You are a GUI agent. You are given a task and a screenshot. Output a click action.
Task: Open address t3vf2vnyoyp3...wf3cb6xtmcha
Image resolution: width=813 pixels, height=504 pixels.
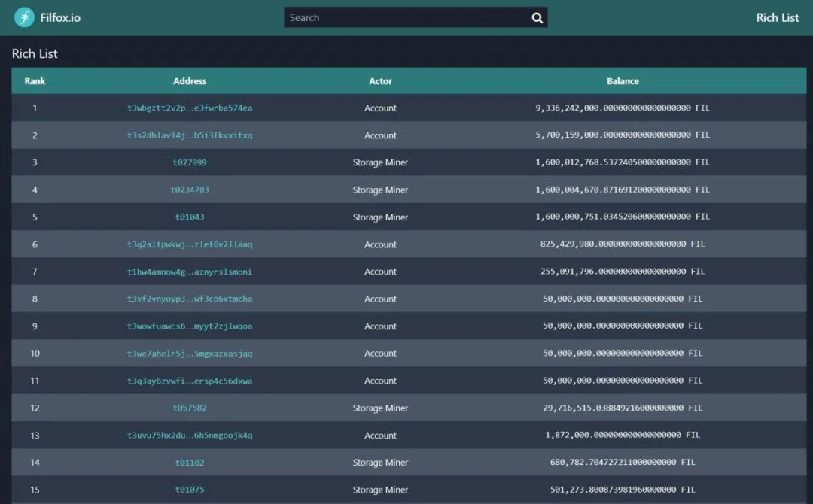pyautogui.click(x=190, y=299)
